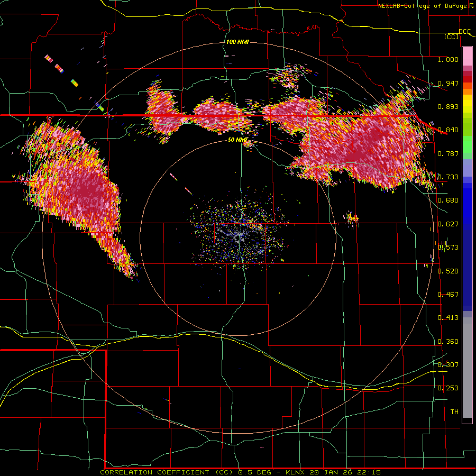Pick the bright green color bar segment

coord(467,144)
